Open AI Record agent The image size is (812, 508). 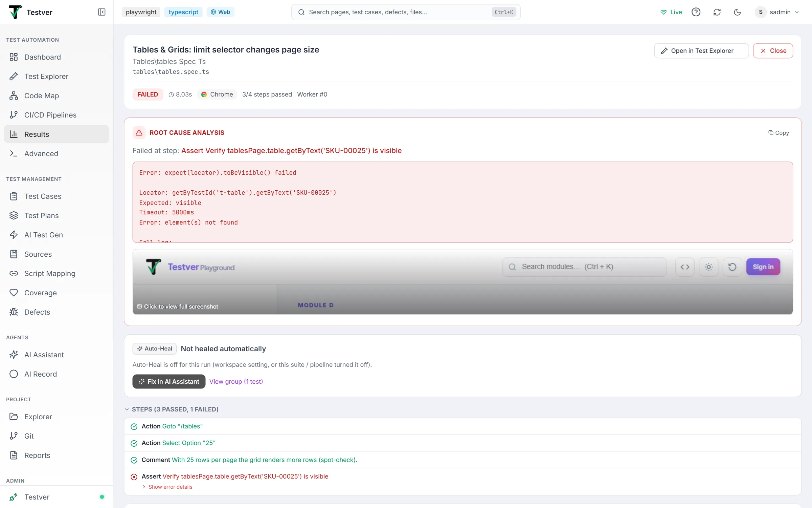coord(57,374)
